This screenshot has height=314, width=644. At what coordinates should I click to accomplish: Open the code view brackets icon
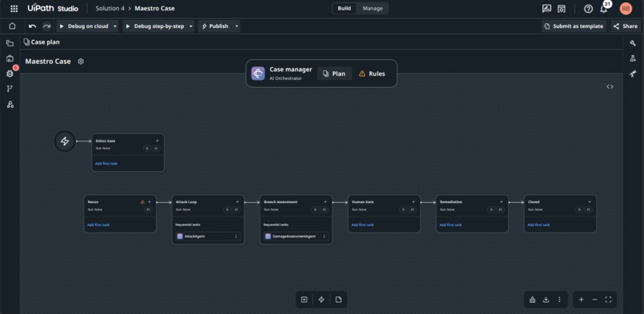pos(610,86)
